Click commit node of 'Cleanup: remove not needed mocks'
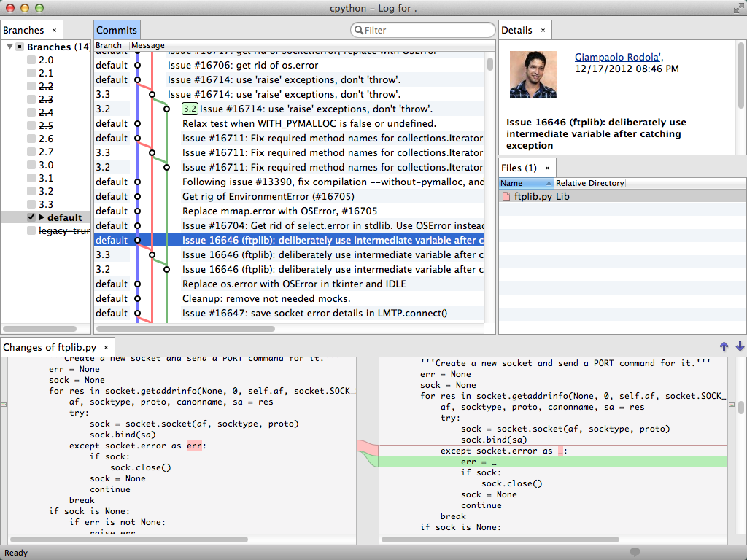Image resolution: width=747 pixels, height=560 pixels. (137, 298)
